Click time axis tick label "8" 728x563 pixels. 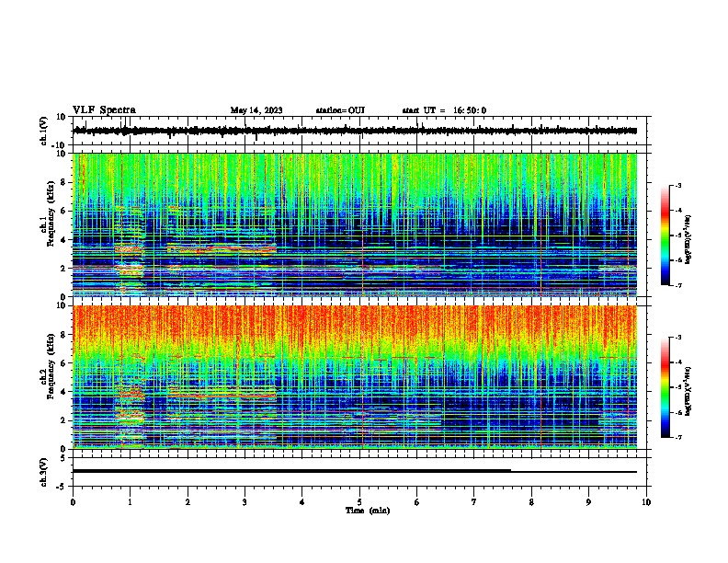(531, 502)
